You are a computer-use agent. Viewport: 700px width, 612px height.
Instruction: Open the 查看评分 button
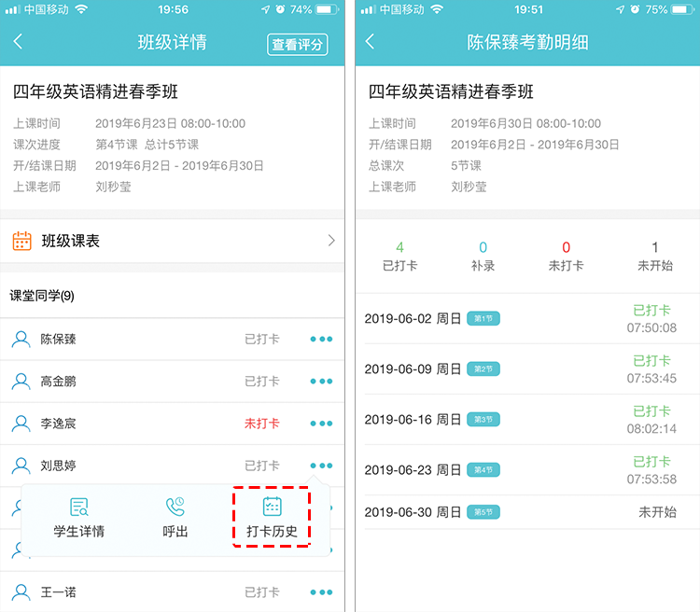click(298, 44)
